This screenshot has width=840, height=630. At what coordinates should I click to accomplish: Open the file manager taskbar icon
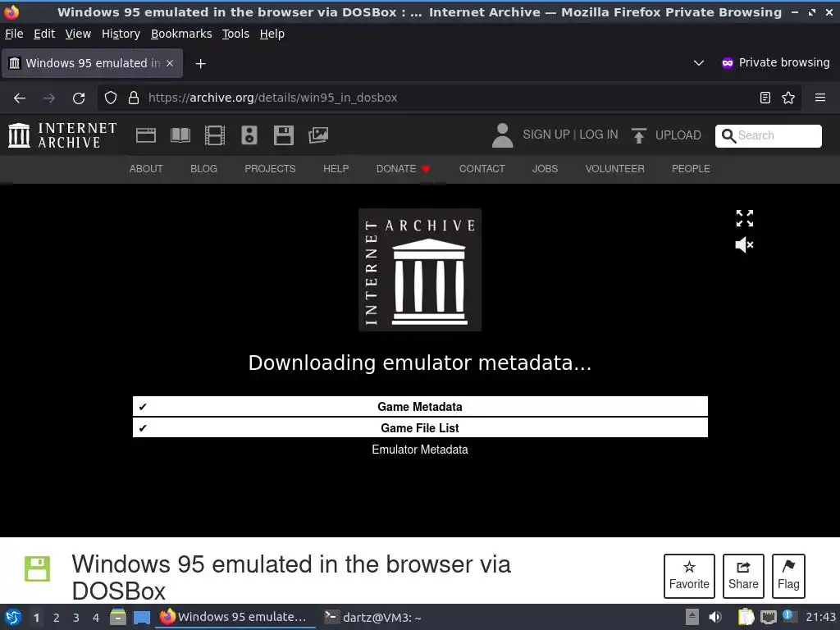tap(118, 617)
